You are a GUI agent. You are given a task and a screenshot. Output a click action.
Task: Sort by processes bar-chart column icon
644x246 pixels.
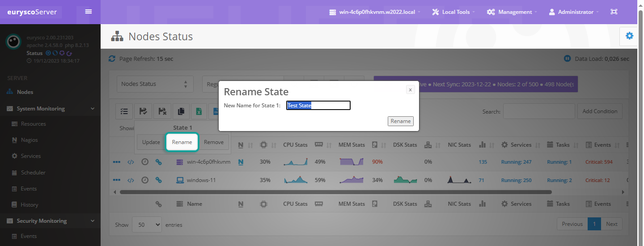482,145
